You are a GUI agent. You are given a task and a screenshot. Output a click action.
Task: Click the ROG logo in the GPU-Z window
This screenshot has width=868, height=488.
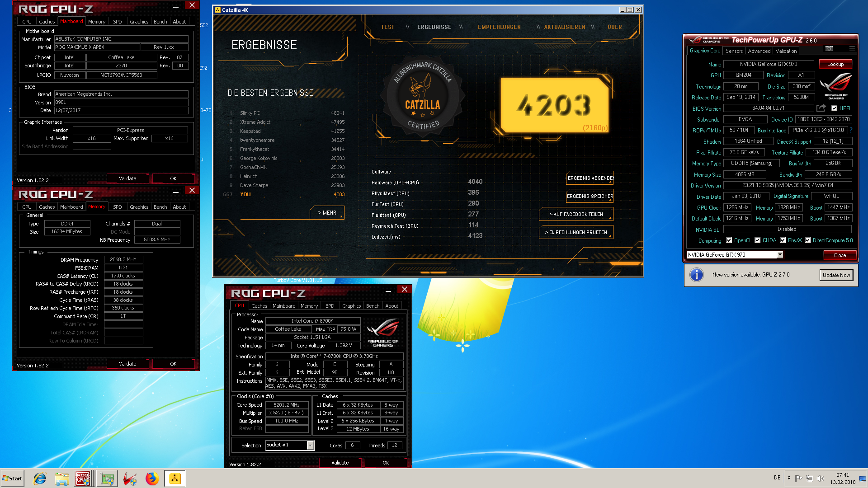[835, 86]
